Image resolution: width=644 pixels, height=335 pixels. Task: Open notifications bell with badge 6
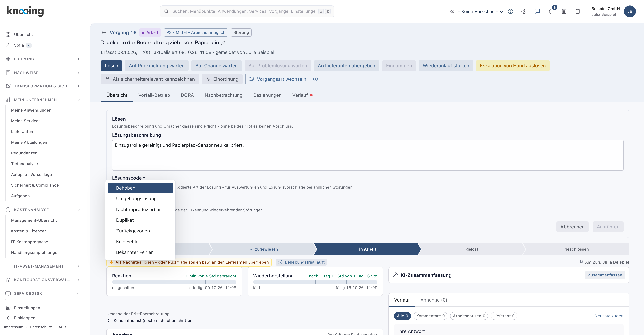(551, 12)
